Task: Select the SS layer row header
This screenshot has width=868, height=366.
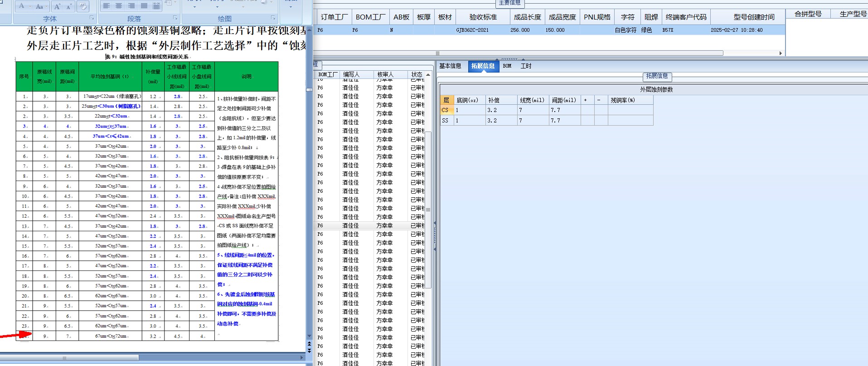Action: 446,121
